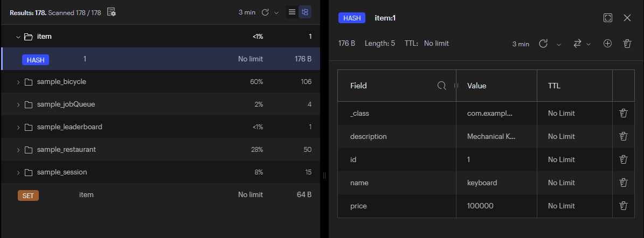Click the sample_session folder icon
Screen dimensions: 644x238
coord(29,172)
